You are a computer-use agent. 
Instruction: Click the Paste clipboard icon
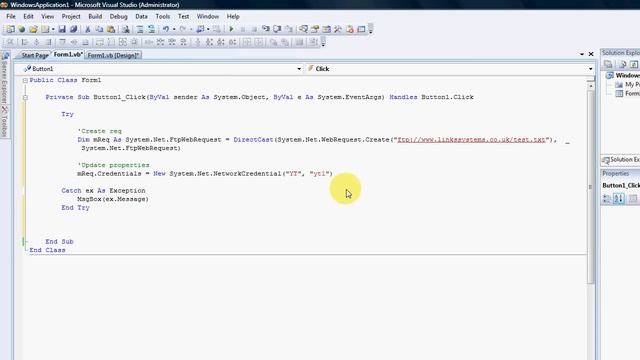(x=111, y=29)
